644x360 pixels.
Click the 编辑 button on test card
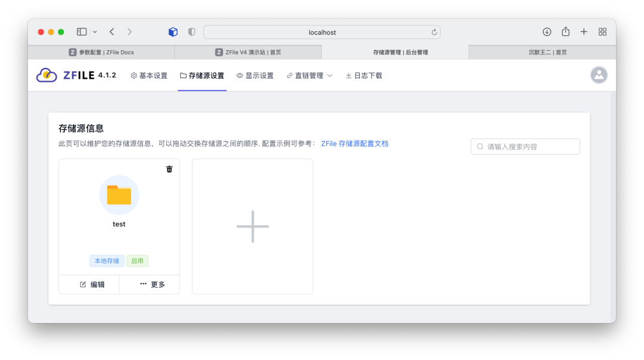click(x=89, y=284)
